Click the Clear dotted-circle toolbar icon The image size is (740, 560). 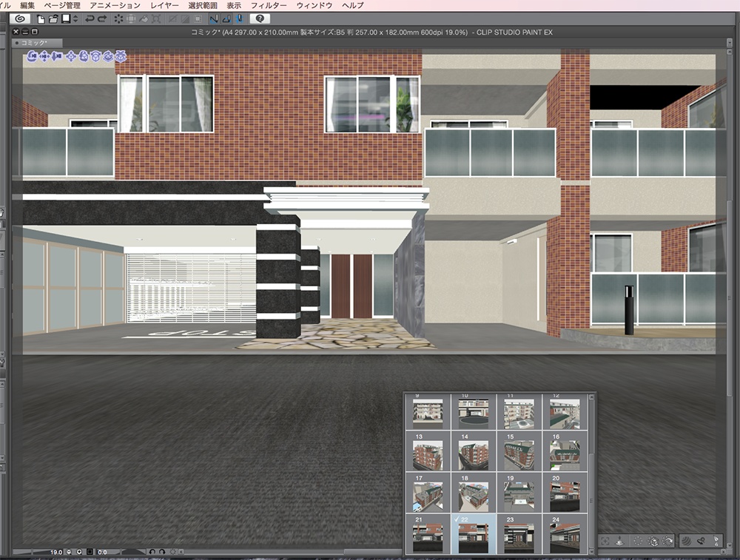click(x=118, y=19)
